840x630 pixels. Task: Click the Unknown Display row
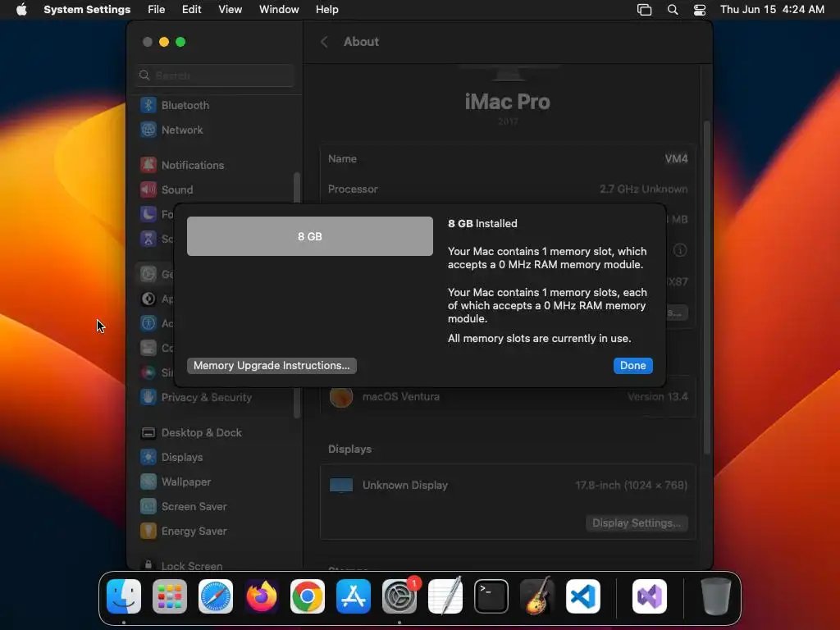click(x=508, y=486)
